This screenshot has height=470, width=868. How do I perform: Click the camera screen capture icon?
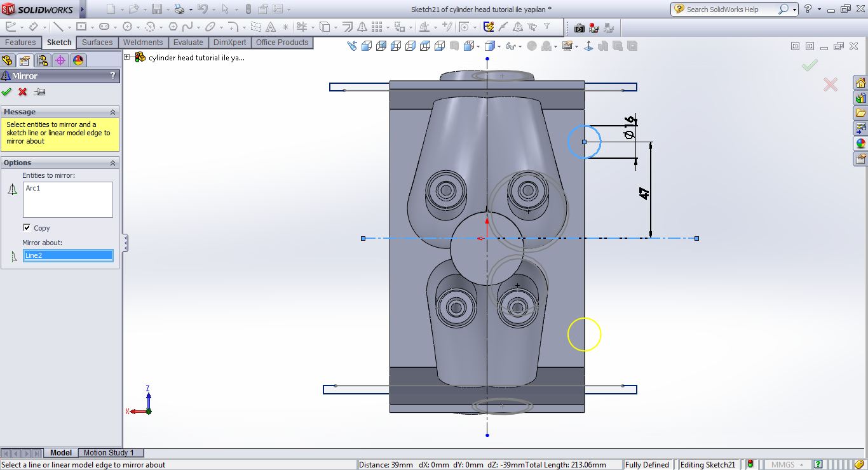click(579, 28)
